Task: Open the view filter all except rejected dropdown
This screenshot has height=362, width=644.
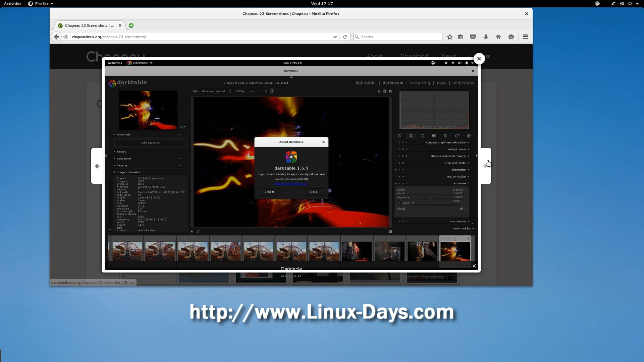Action: [216, 91]
